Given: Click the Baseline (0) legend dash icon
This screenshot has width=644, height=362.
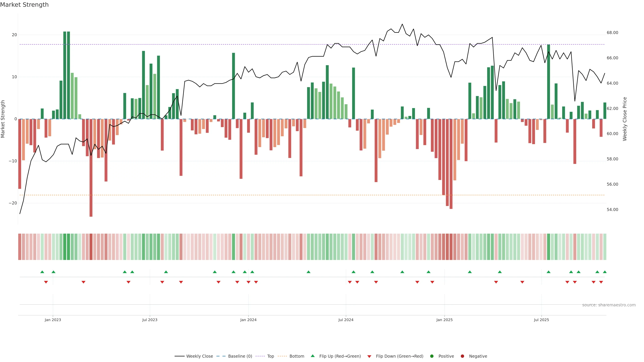Looking at the screenshot, I should pos(221,356).
